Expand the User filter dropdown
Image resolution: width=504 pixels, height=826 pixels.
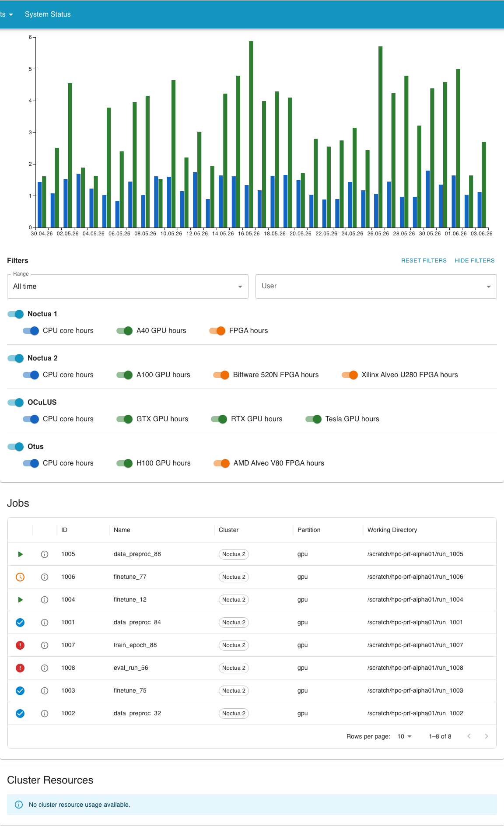pyautogui.click(x=376, y=287)
